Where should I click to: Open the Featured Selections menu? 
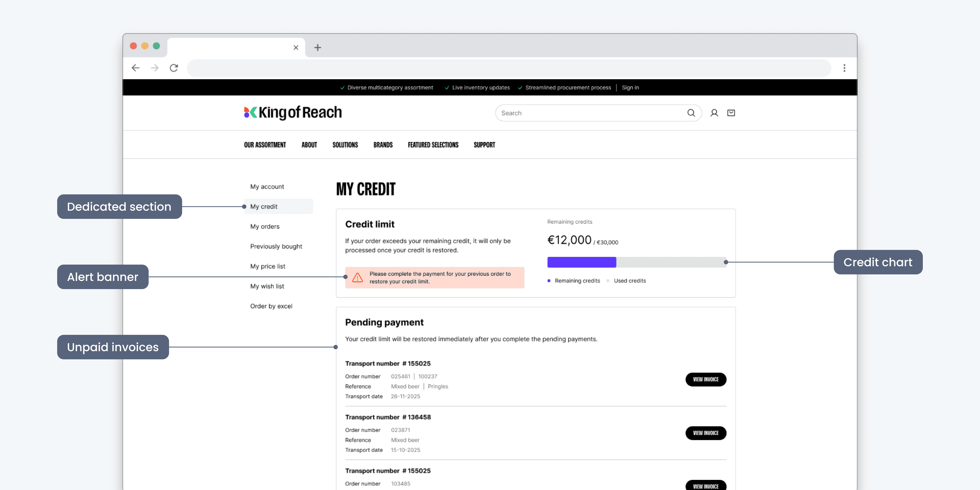pos(433,145)
